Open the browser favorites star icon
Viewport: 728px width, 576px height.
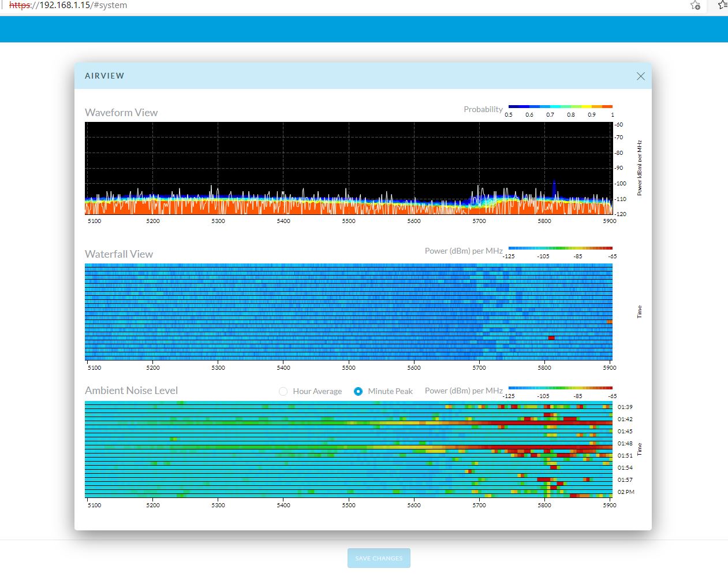click(x=695, y=5)
